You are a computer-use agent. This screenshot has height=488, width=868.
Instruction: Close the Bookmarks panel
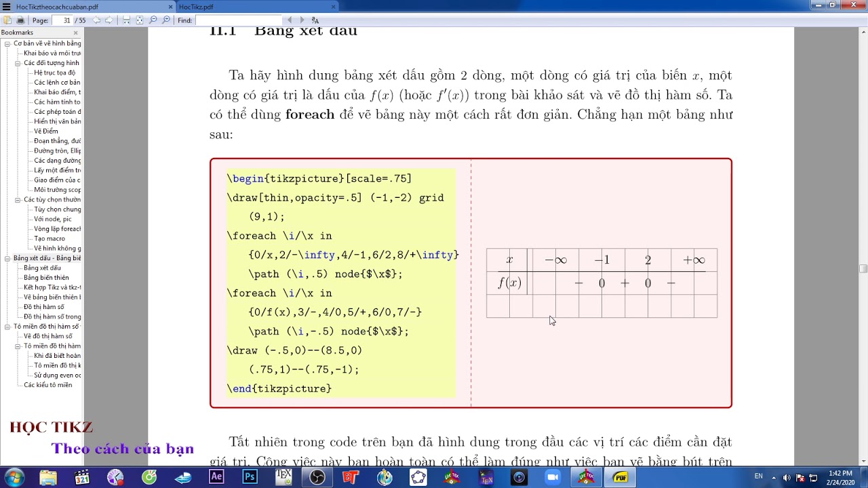[x=75, y=33]
